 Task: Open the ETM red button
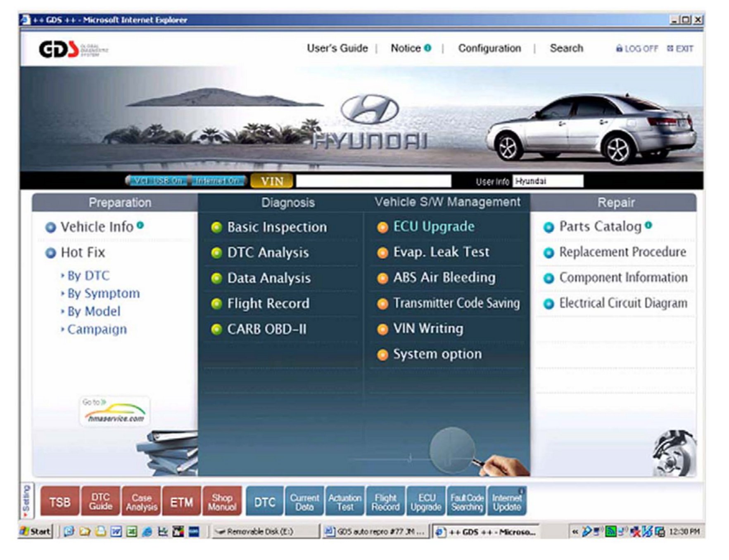pyautogui.click(x=182, y=502)
